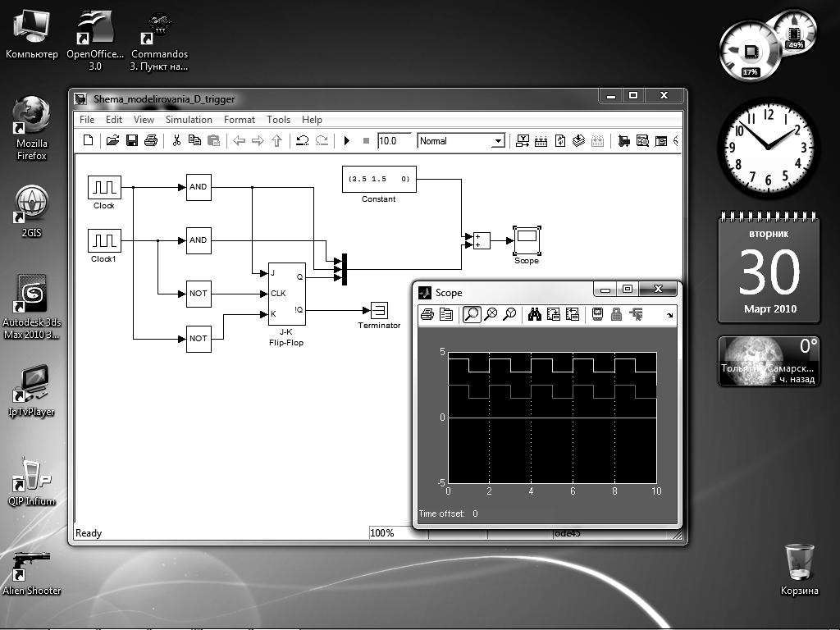This screenshot has height=630, width=840.
Task: Copy selection with Simulink toolbar copy icon
Action: [194, 141]
